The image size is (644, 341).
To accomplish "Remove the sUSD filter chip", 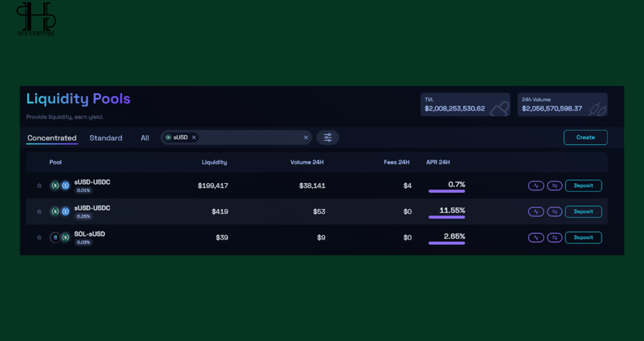I will point(194,138).
